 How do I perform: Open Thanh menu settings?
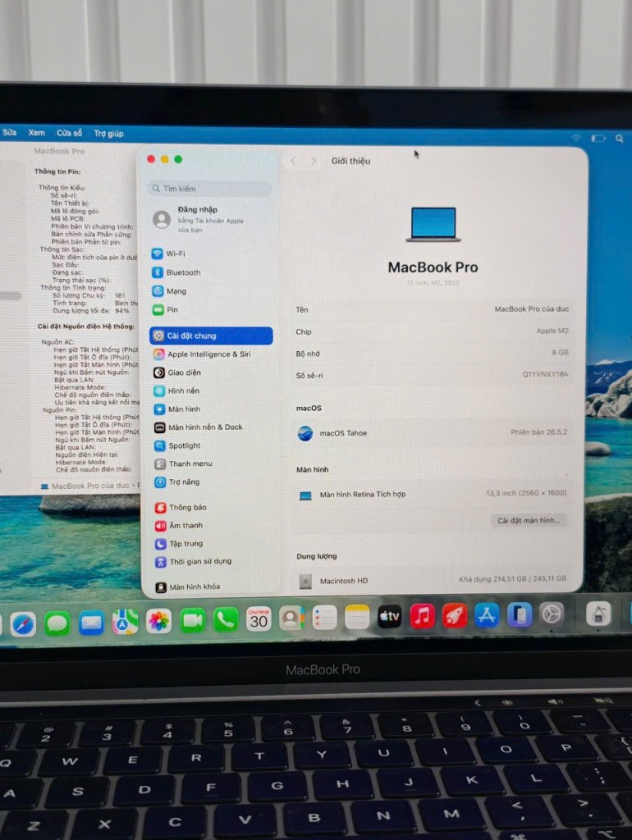click(184, 463)
